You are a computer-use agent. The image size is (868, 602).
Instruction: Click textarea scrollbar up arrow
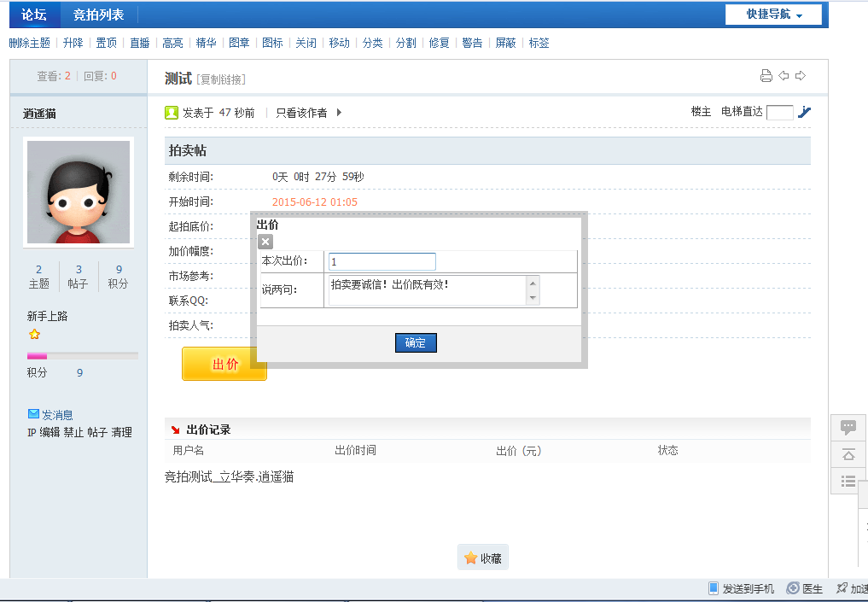coord(533,283)
